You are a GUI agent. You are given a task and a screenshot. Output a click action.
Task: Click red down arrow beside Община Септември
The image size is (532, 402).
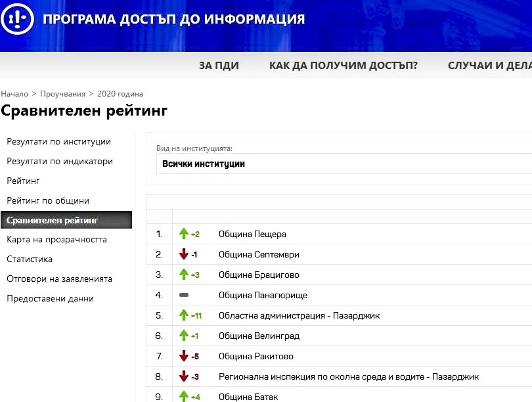click(x=183, y=254)
